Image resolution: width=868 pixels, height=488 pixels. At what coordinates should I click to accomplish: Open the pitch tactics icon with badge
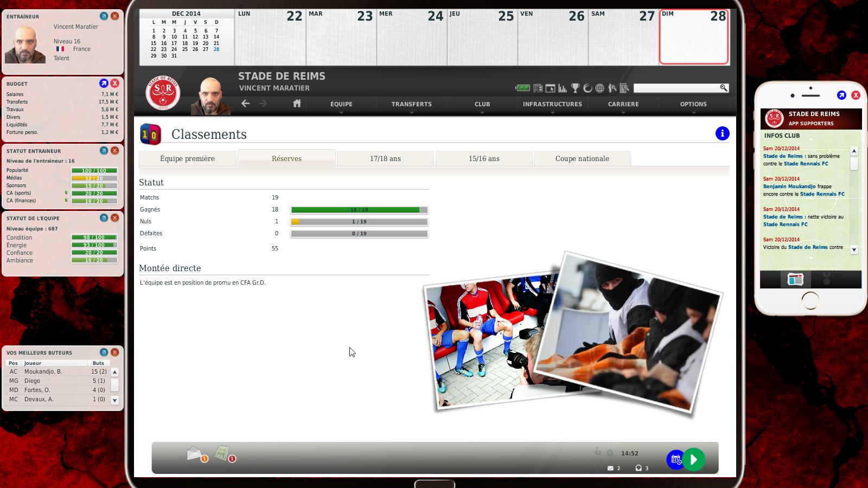[224, 454]
